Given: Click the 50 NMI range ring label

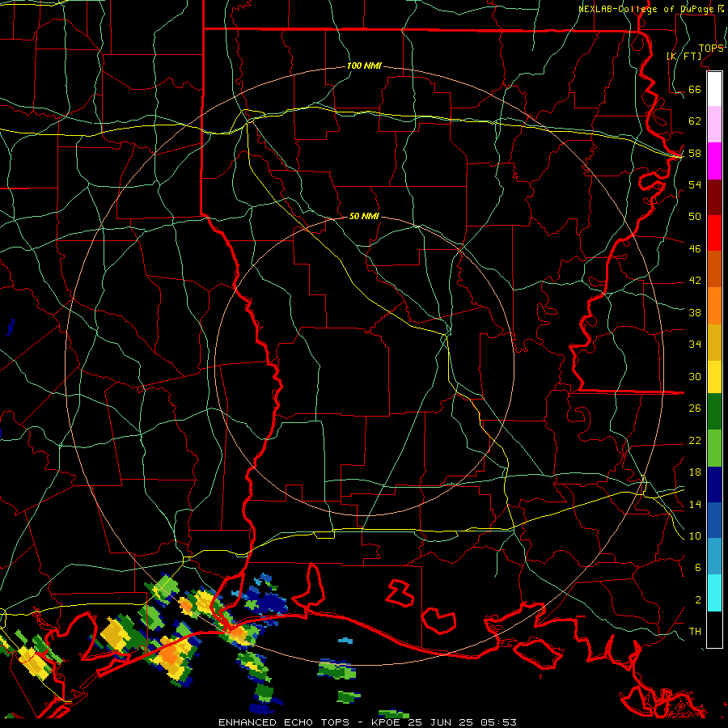Looking at the screenshot, I should tap(364, 216).
